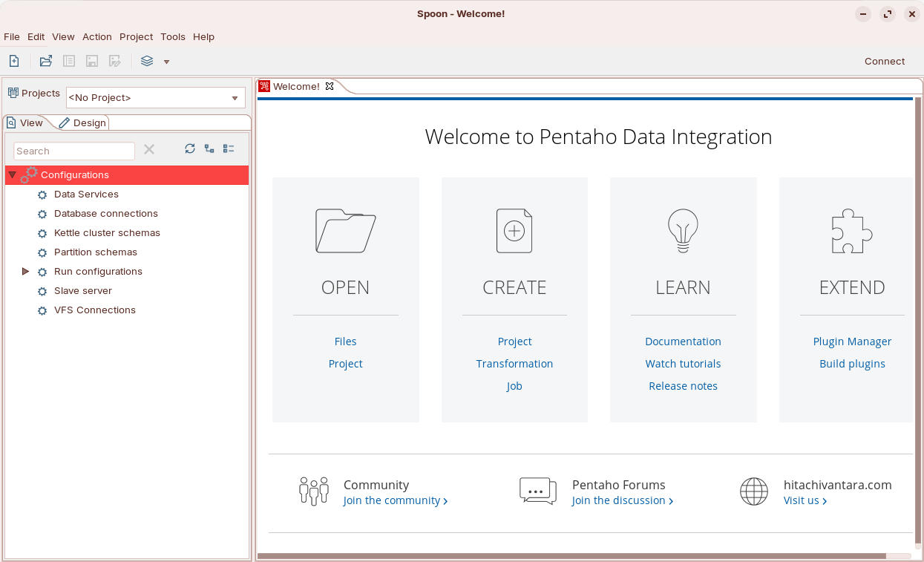Click the large OPEN folder icon

(x=345, y=231)
